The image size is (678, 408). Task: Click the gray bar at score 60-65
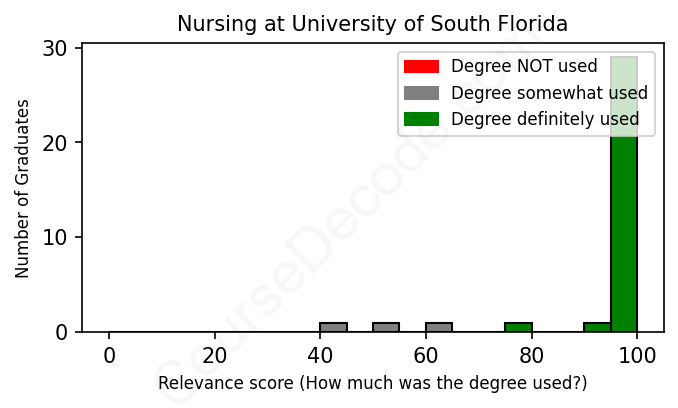[439, 327]
